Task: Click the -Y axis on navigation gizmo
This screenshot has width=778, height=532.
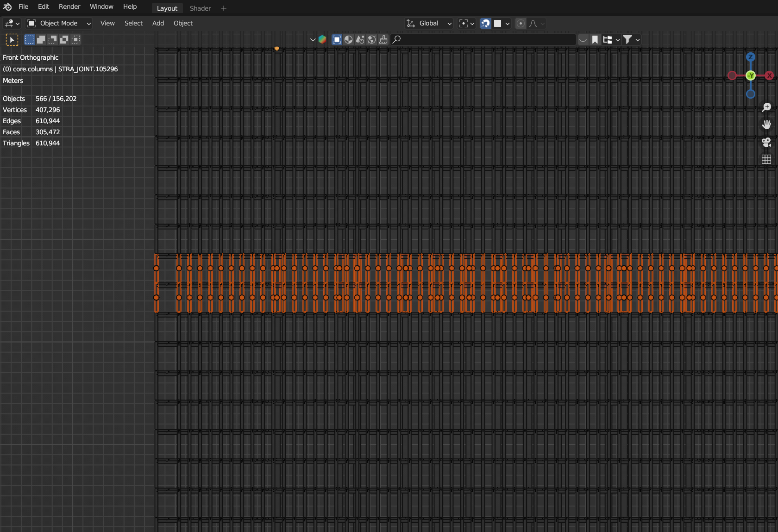Action: pyautogui.click(x=751, y=75)
